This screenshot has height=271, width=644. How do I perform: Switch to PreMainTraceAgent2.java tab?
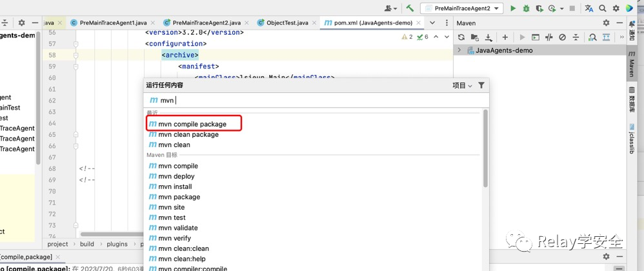tap(206, 23)
